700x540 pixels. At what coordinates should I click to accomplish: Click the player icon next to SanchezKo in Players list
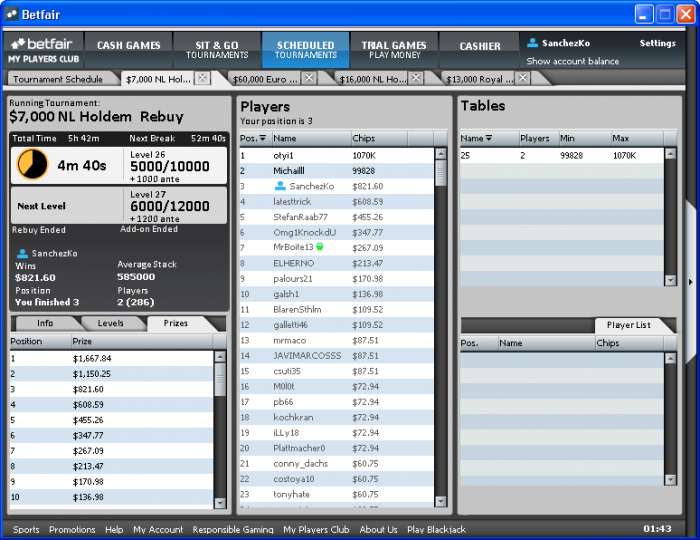click(x=280, y=186)
